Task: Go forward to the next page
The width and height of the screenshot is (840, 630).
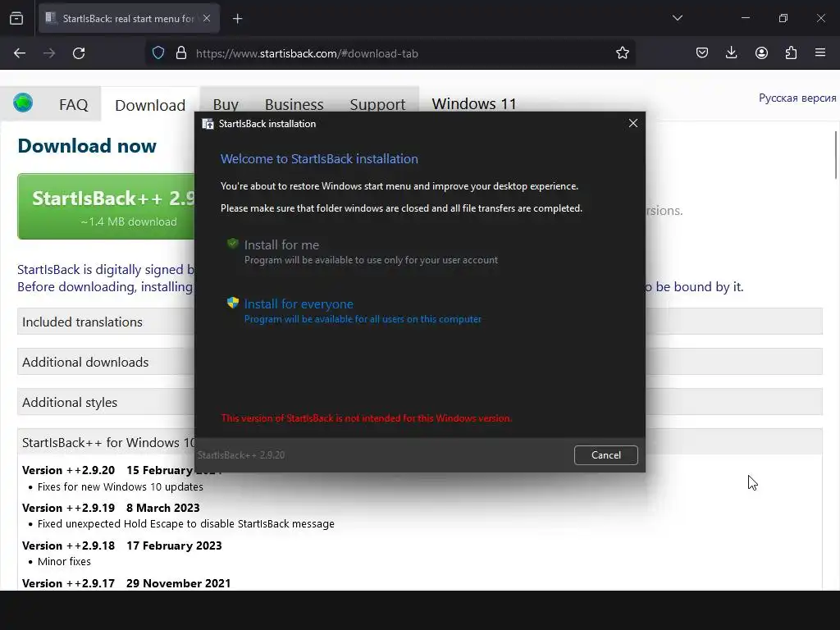Action: tap(49, 53)
